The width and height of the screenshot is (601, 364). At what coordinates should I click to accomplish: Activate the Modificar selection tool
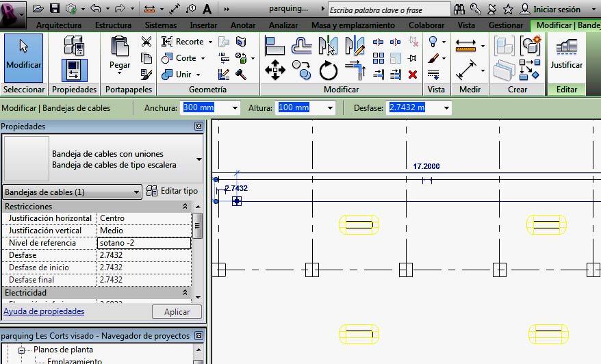coord(23,55)
